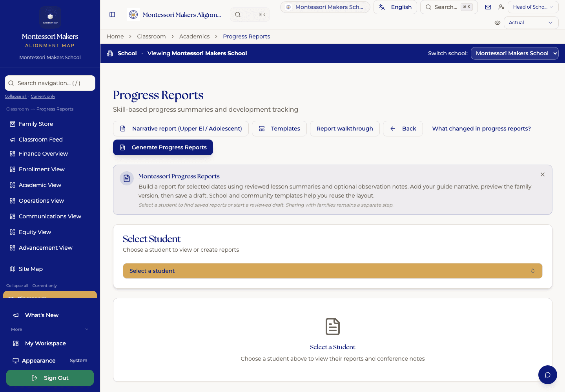Open the Actual view dropdown
Image resolution: width=565 pixels, height=392 pixels.
tap(531, 23)
